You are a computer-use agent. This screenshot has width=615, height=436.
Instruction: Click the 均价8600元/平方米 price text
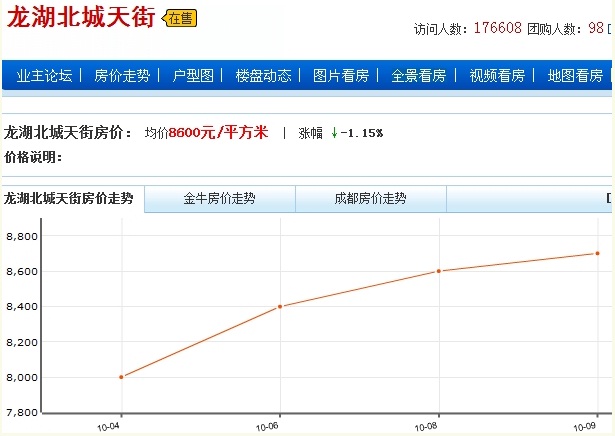[x=206, y=133]
